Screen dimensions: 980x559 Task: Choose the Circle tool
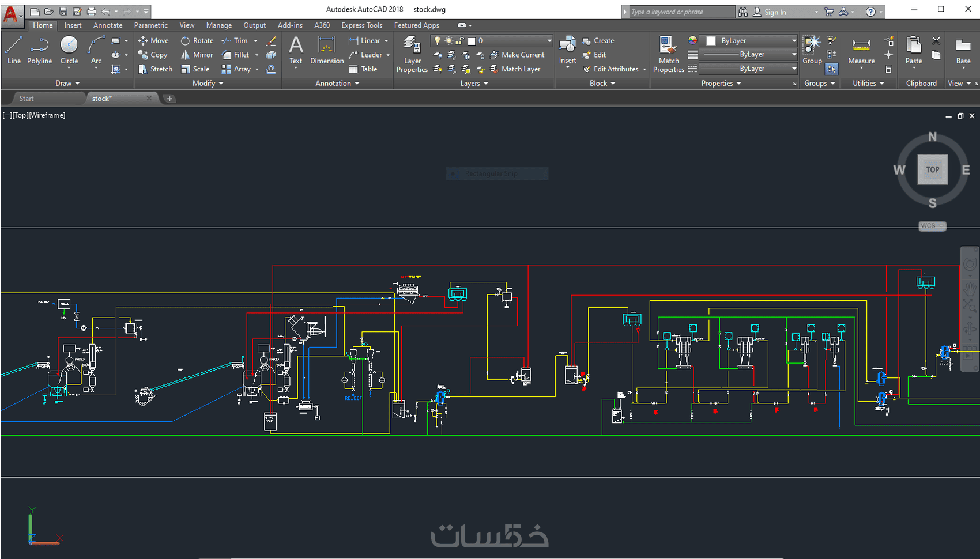coord(69,50)
